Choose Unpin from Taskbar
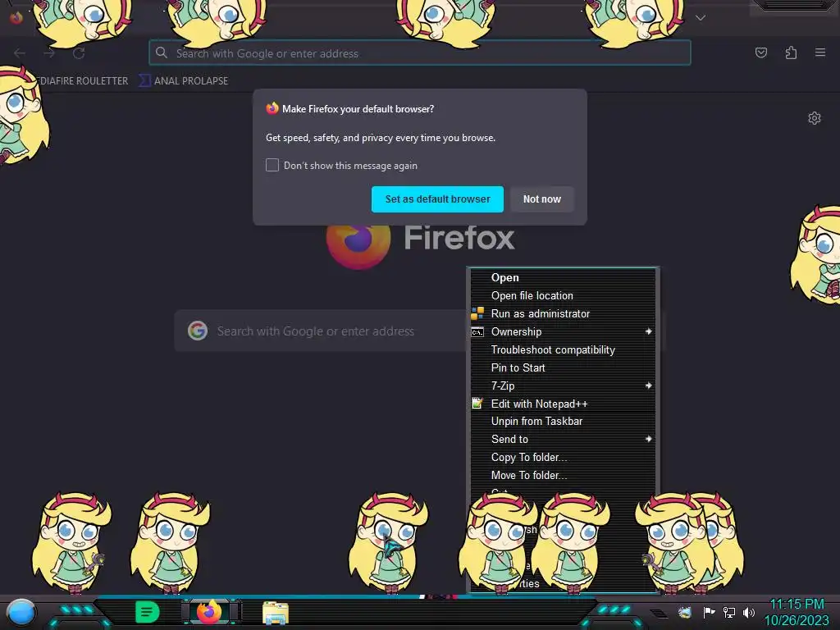The width and height of the screenshot is (840, 630). (x=563, y=421)
